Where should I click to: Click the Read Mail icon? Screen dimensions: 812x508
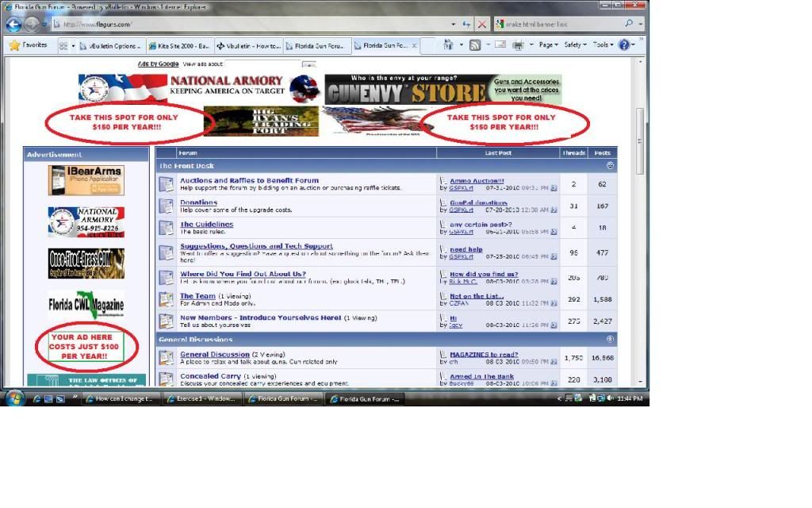(x=500, y=45)
